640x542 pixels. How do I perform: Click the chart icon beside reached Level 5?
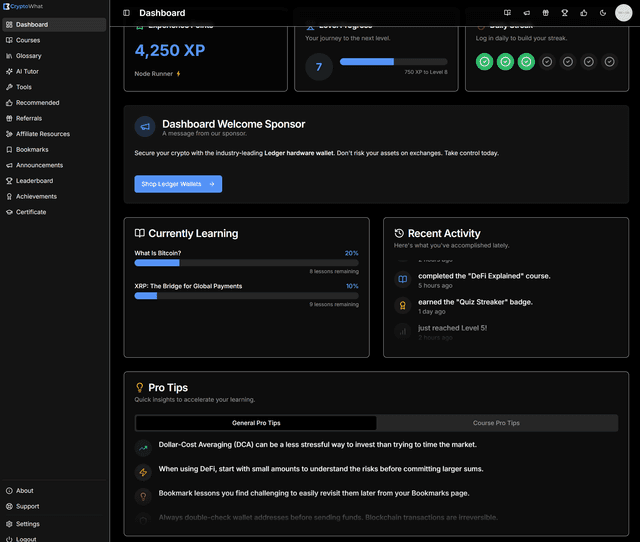click(x=402, y=331)
